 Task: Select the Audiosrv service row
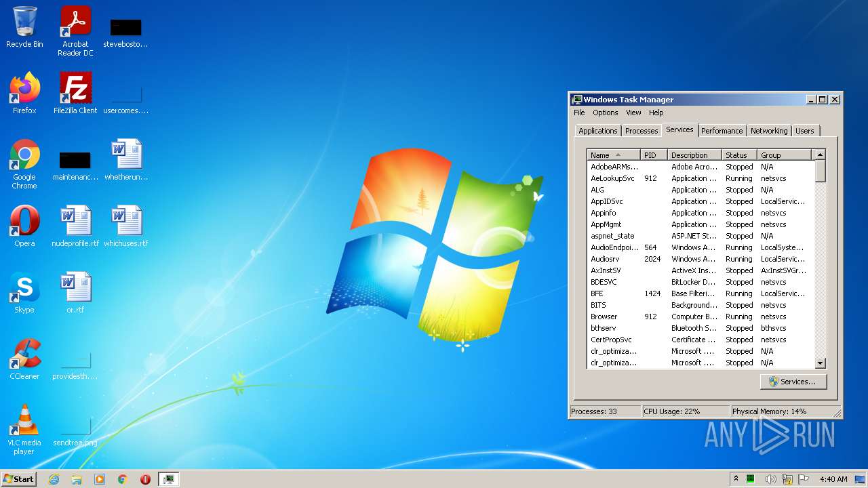tap(700, 259)
